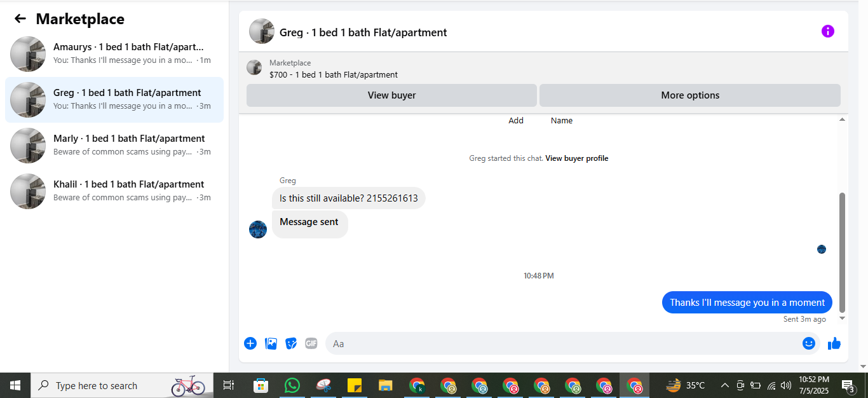Screen dimensions: 868x398
Task: Check battery status in the system tray
Action: pyautogui.click(x=756, y=385)
